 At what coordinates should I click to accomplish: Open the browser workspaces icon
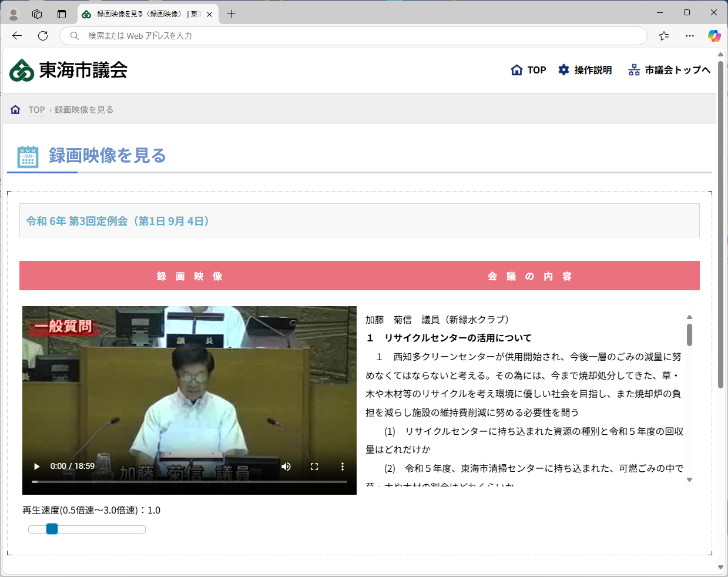37,14
